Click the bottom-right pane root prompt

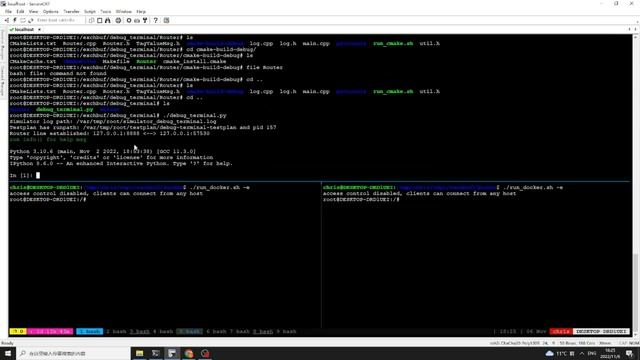(361, 200)
